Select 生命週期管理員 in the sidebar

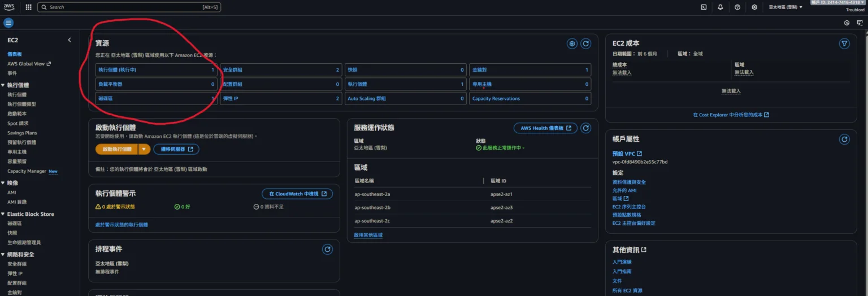[24, 242]
